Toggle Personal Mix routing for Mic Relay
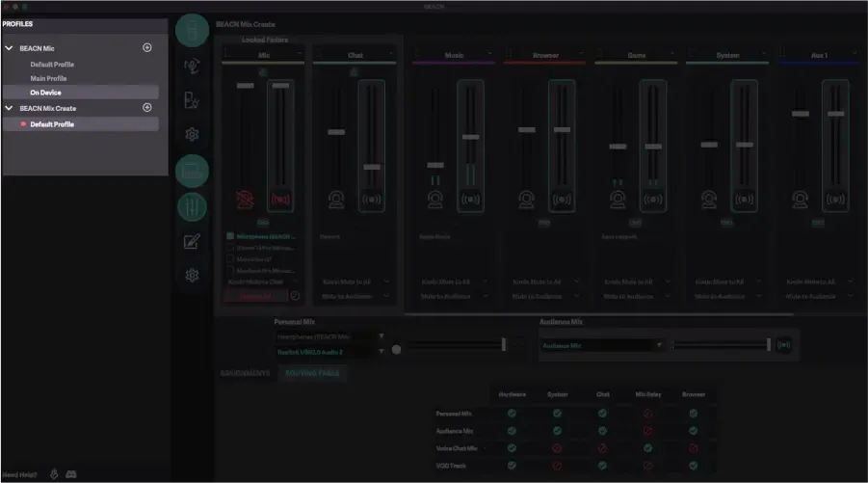The height and width of the screenshot is (483, 868). (647, 414)
